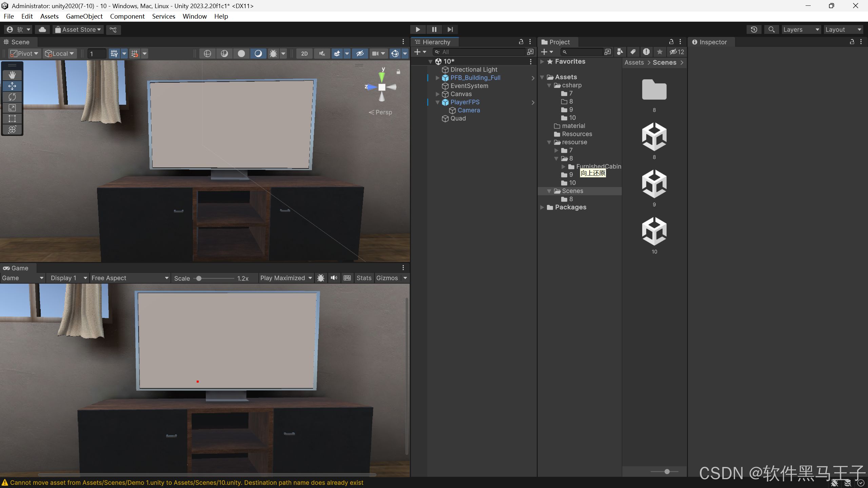The width and height of the screenshot is (868, 488).
Task: Open Undo History icon in toolbar
Action: pyautogui.click(x=754, y=29)
